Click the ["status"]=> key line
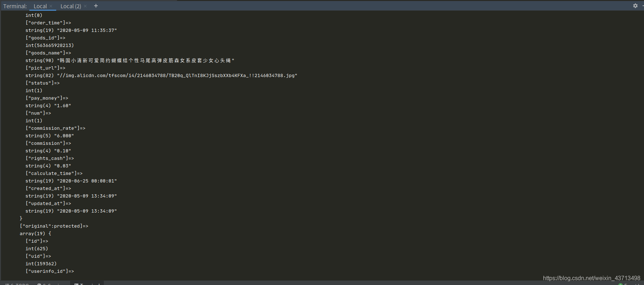 [43, 83]
